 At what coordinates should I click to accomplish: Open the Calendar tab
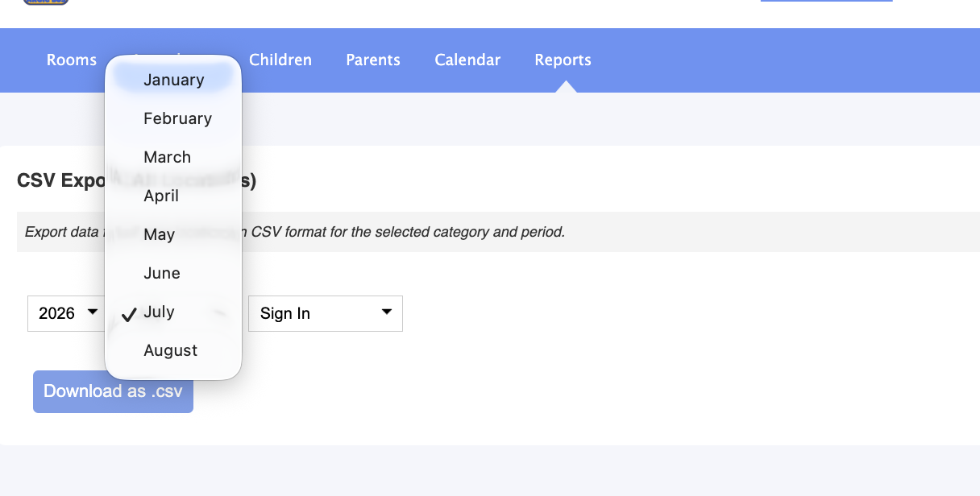pos(467,60)
